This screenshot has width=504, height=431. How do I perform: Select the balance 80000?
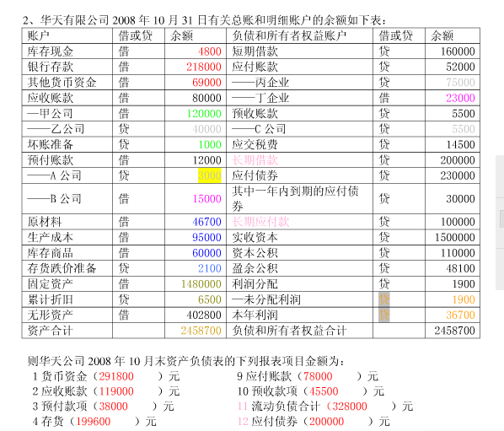tap(206, 98)
